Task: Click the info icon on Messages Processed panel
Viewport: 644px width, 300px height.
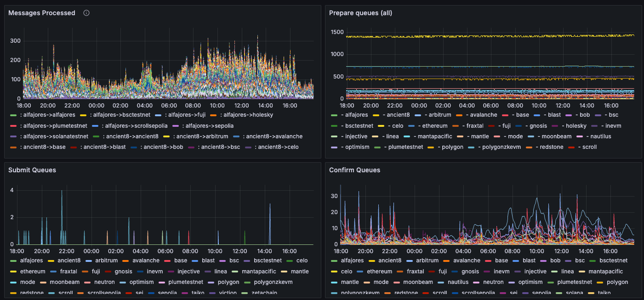Action: click(x=86, y=13)
